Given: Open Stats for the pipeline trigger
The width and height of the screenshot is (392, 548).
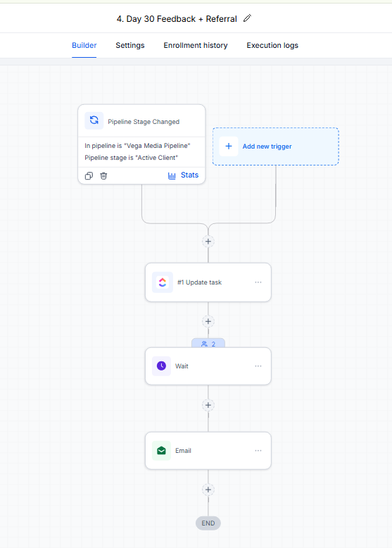Looking at the screenshot, I should coord(183,175).
